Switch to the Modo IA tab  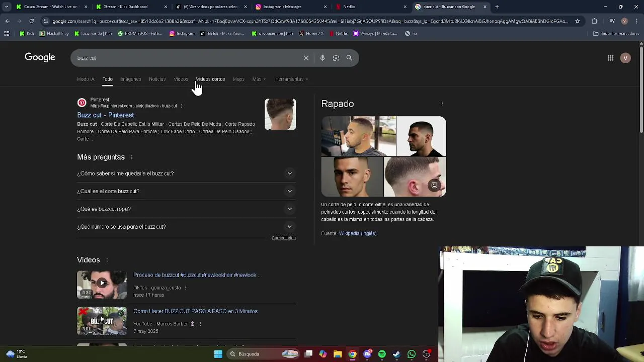point(86,79)
